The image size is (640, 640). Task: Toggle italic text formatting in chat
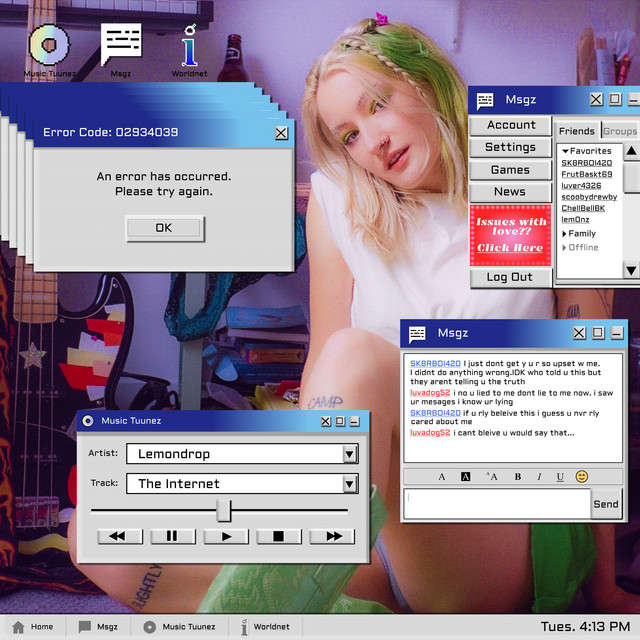coord(539,477)
